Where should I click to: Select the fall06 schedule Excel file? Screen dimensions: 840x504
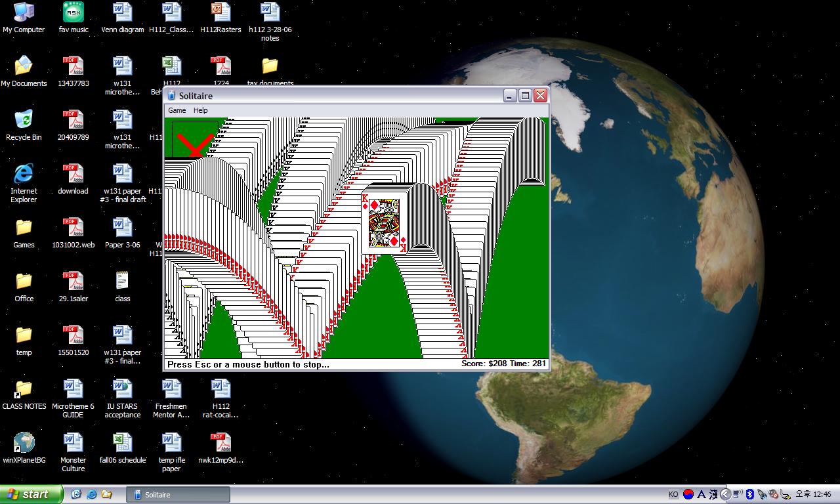[x=123, y=448]
